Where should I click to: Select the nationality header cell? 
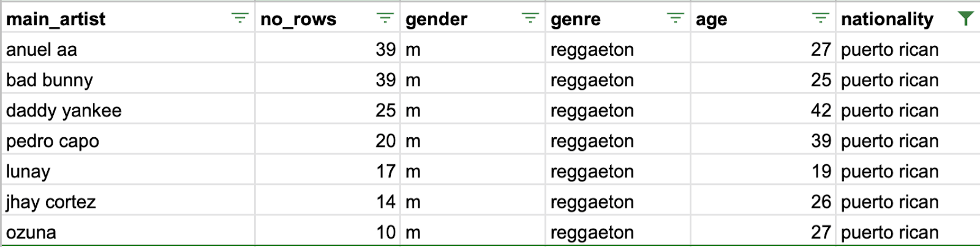pos(908,18)
